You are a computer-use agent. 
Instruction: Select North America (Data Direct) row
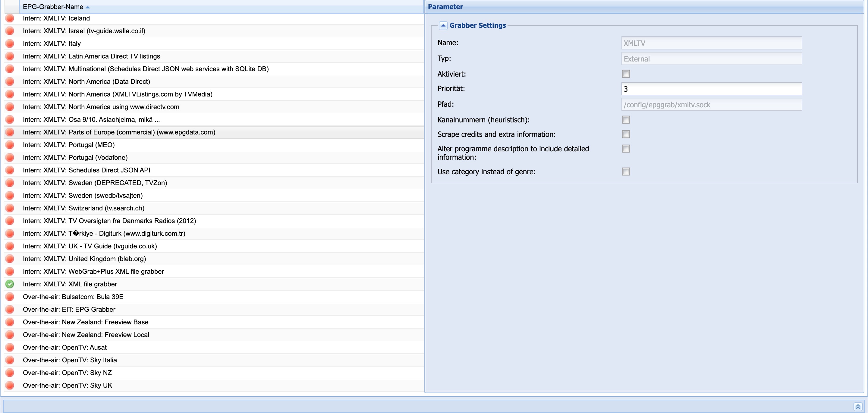coord(214,82)
